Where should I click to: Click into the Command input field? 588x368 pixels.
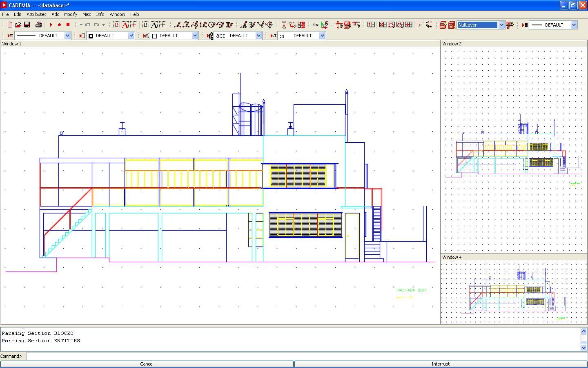(x=307, y=356)
